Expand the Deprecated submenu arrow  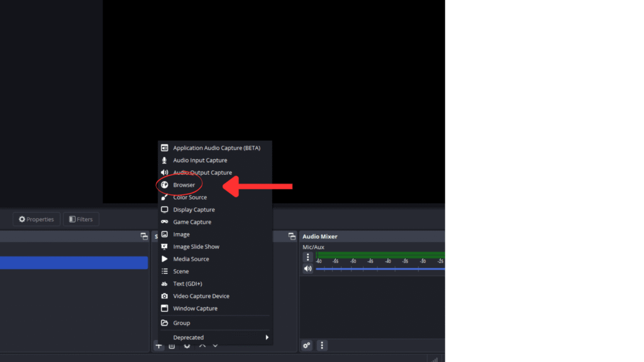[x=267, y=337]
